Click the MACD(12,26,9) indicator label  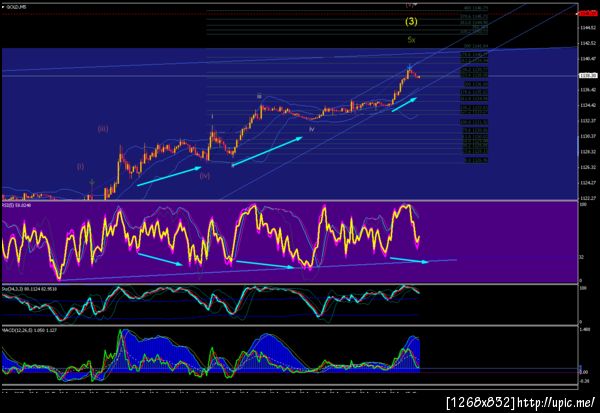(29, 330)
